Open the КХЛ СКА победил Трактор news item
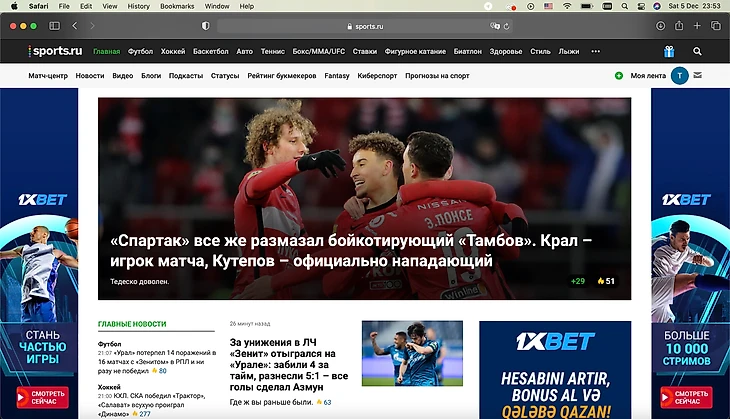 [x=152, y=405]
